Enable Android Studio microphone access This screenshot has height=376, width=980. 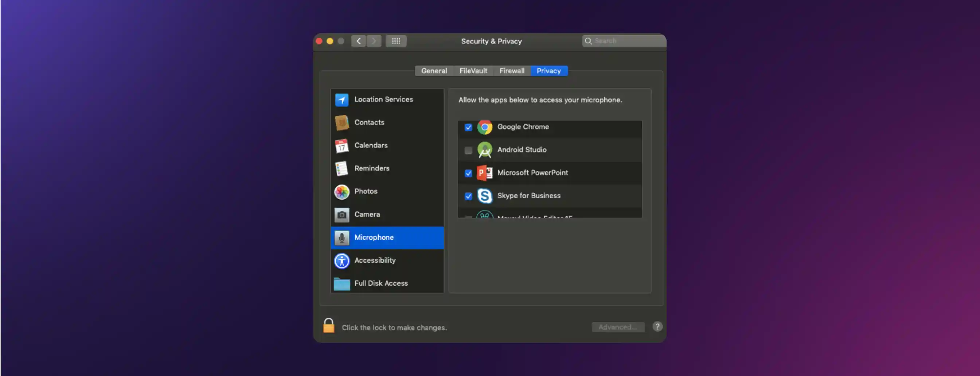pos(468,150)
